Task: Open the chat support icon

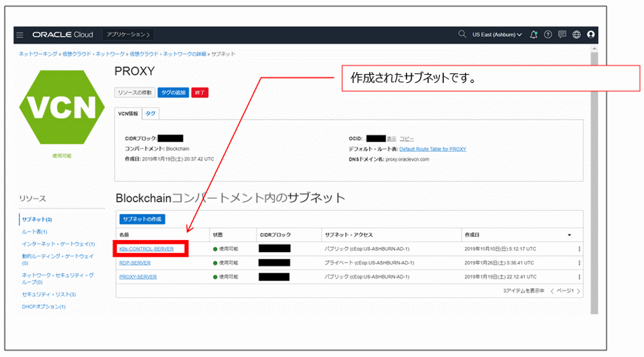Action: click(x=562, y=35)
